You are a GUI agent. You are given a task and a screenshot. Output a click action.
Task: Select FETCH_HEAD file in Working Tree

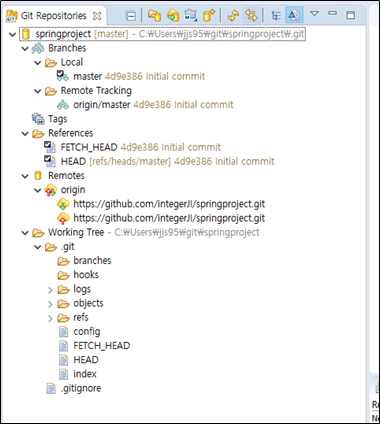coord(102,346)
